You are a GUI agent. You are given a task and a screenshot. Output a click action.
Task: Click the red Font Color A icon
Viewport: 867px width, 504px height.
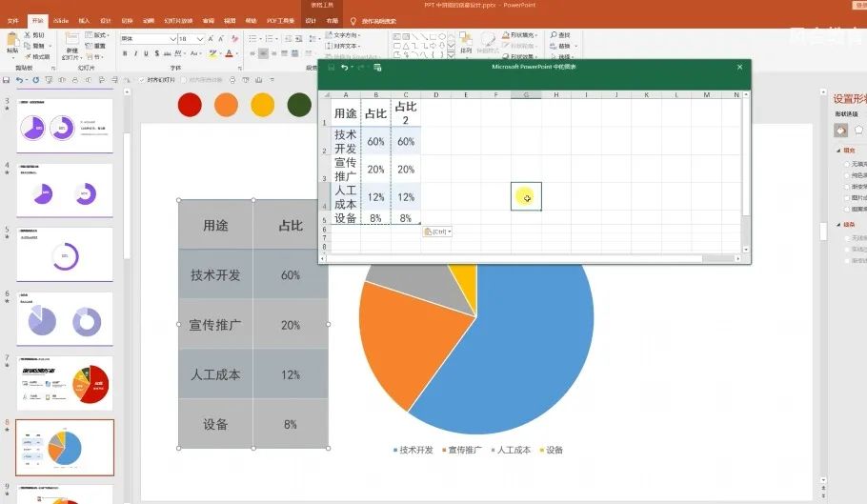(229, 53)
